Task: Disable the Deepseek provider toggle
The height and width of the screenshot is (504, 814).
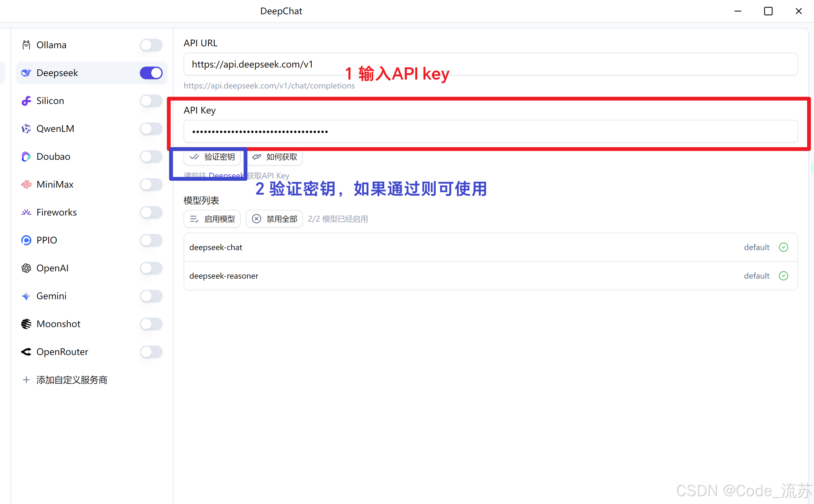Action: point(151,73)
